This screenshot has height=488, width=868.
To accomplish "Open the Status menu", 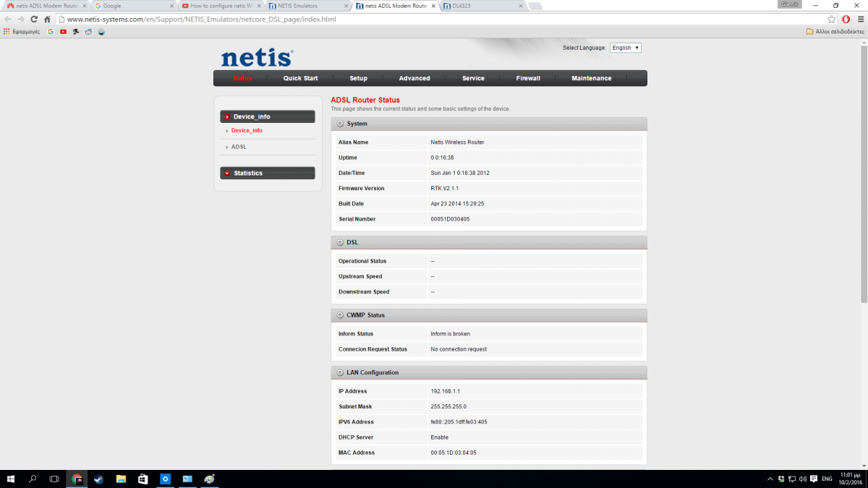I will pos(242,78).
